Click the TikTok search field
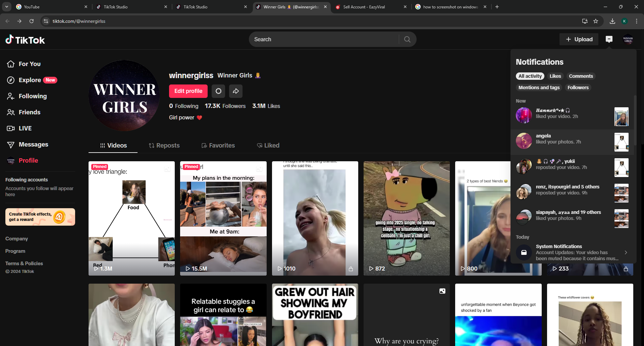Screen dimensions: 644x346 click(324, 40)
